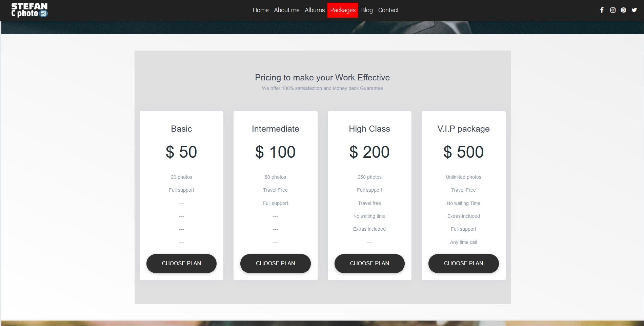This screenshot has width=644, height=326.
Task: Select the highlighted Packages menu item
Action: coord(343,10)
